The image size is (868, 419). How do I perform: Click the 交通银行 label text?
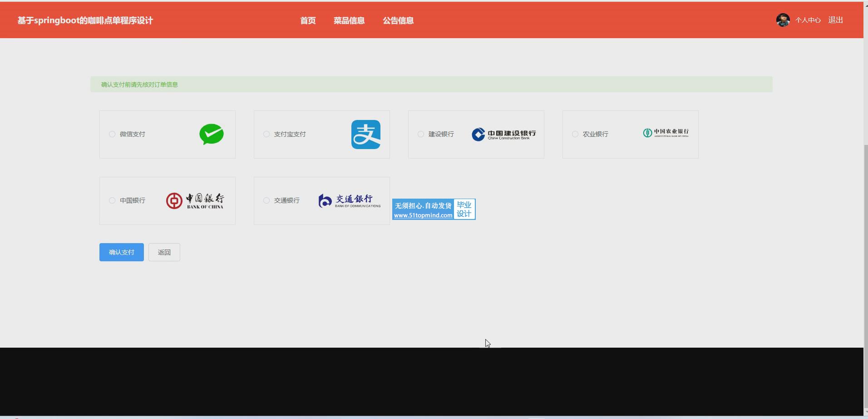[287, 200]
